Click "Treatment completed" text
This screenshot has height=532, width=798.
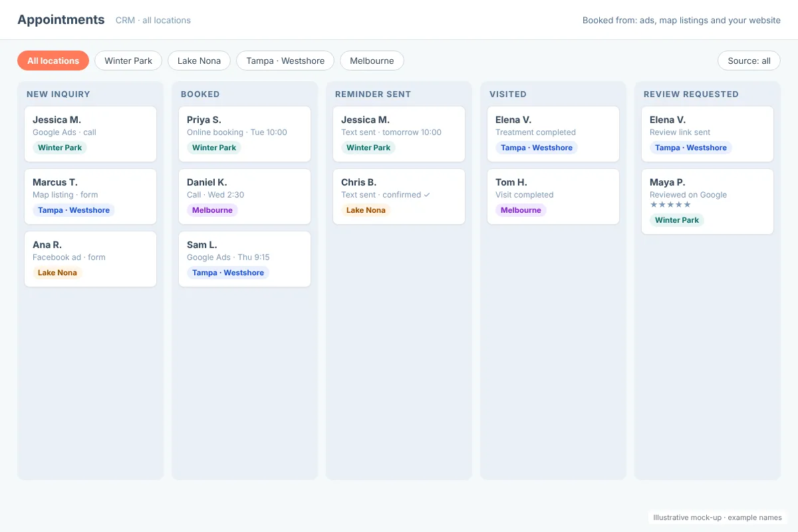coord(535,132)
